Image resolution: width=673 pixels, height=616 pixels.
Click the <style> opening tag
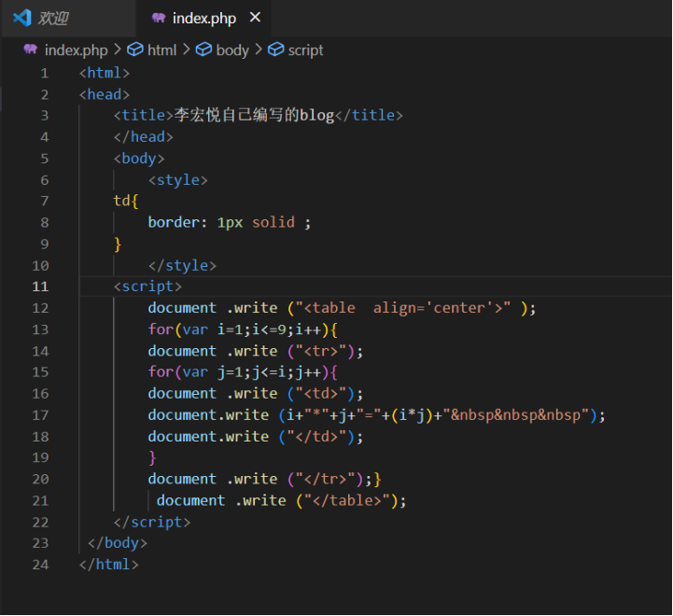pyautogui.click(x=178, y=180)
